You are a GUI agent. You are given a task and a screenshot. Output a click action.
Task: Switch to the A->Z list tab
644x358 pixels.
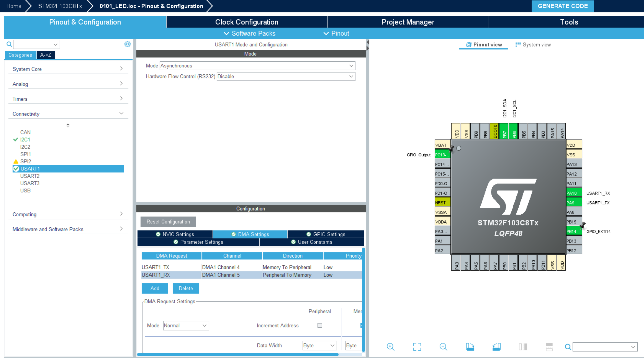(46, 55)
